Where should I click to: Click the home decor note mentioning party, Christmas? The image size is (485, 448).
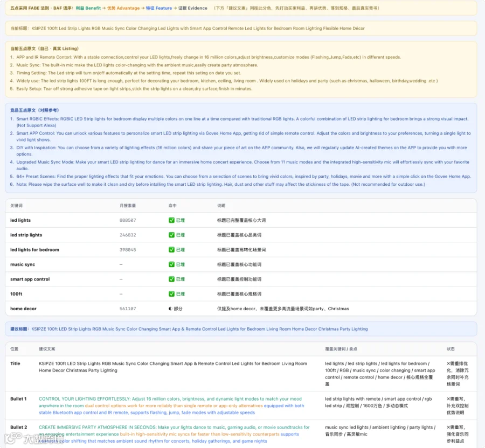[283, 309]
